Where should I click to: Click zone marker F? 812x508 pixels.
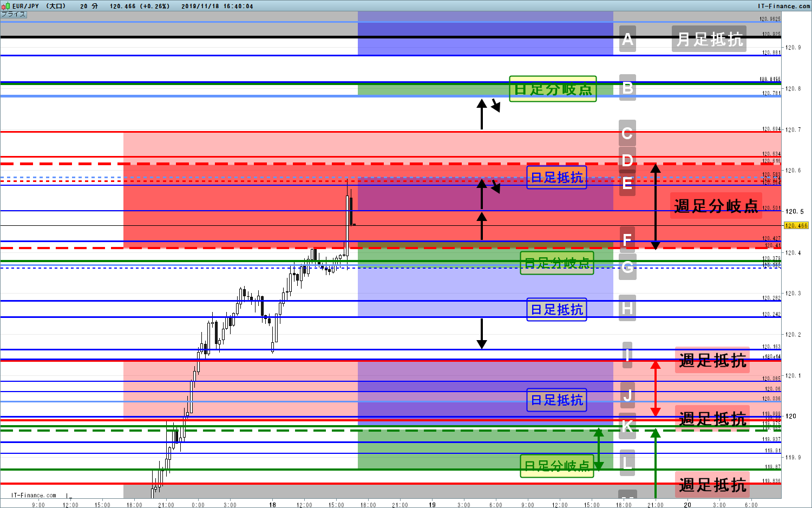click(627, 239)
